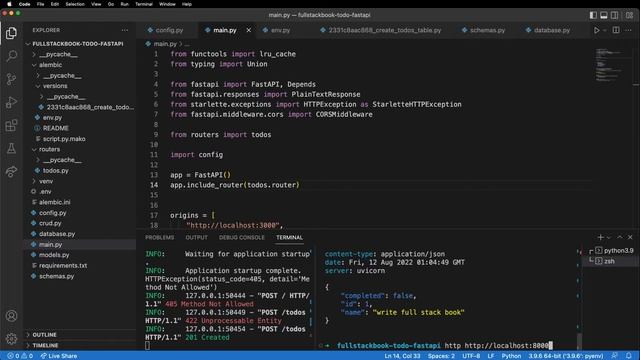Image resolution: width=640 pixels, height=360 pixels.
Task: Create a new terminal with plus icon
Action: pos(600,237)
